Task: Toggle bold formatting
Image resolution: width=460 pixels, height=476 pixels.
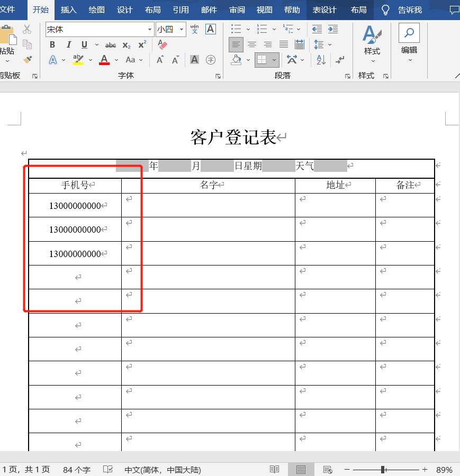Action: coord(52,45)
